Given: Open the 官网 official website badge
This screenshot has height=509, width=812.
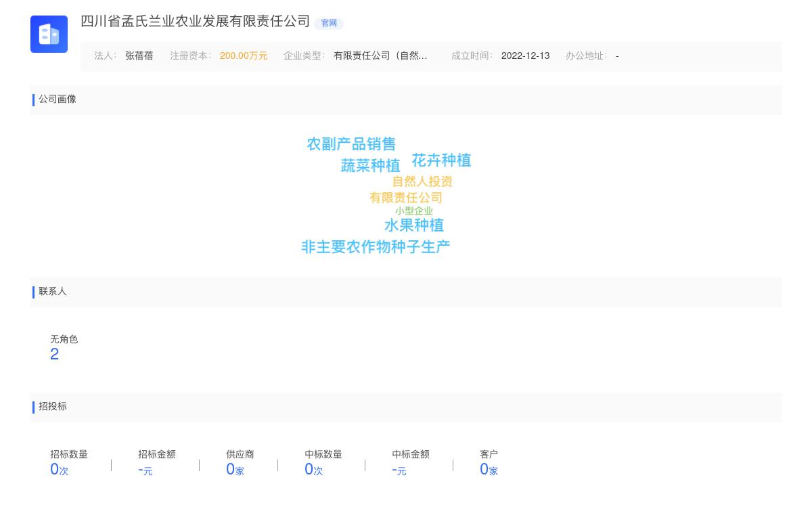Looking at the screenshot, I should click(329, 24).
